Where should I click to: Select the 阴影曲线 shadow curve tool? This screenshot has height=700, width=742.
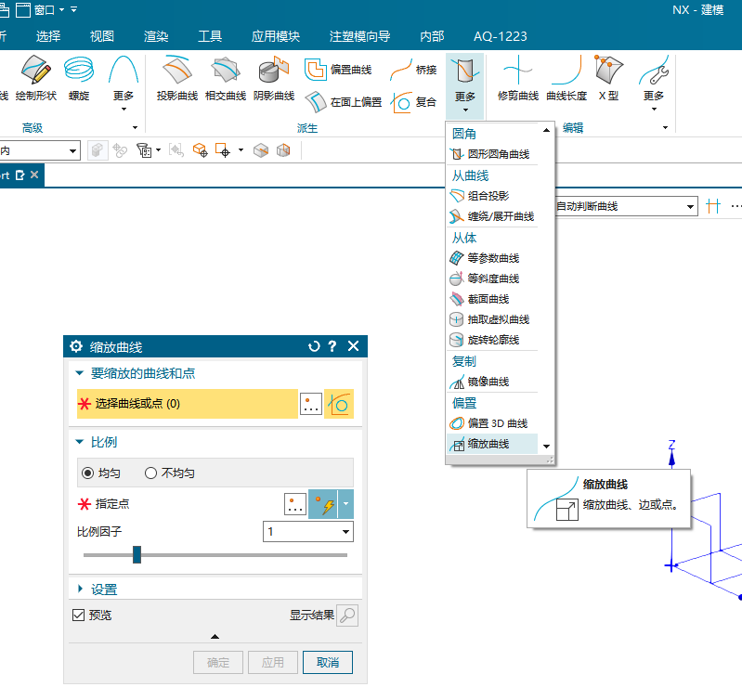click(274, 78)
